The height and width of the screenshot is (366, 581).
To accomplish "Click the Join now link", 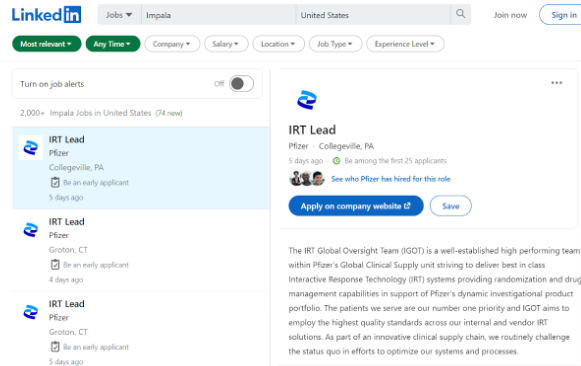I will [x=510, y=15].
